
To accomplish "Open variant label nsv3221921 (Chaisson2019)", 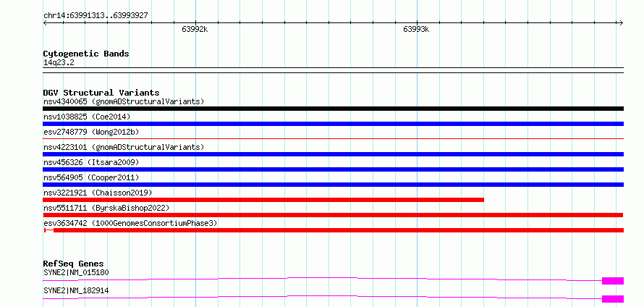I will click(98, 193).
